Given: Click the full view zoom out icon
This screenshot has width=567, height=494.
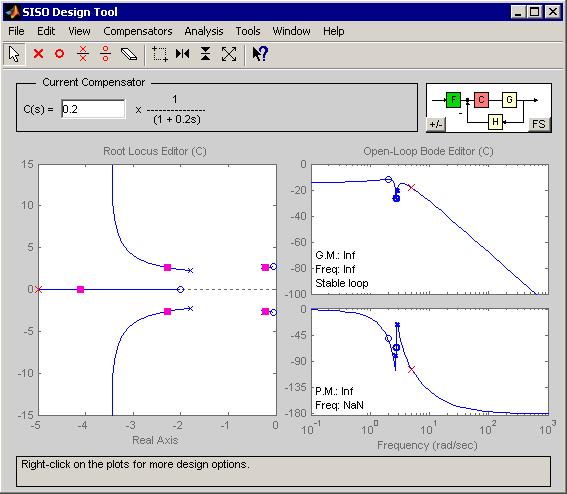Looking at the screenshot, I should click(229, 54).
